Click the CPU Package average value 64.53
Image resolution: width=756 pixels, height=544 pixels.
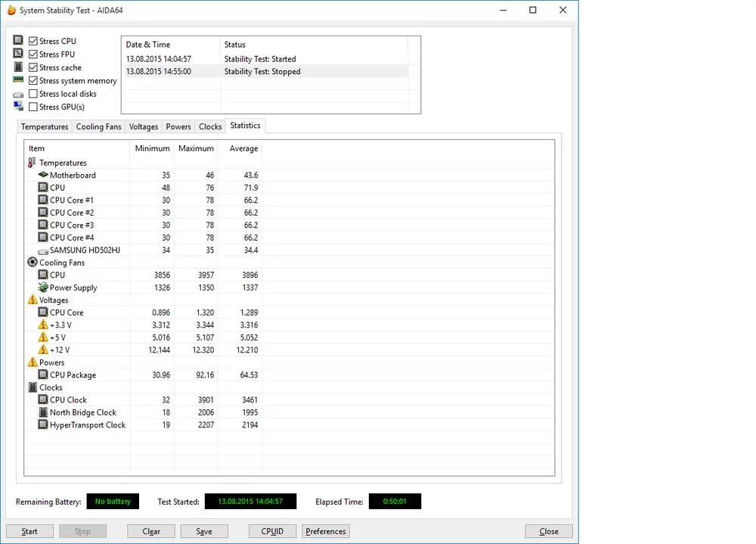pyautogui.click(x=249, y=375)
